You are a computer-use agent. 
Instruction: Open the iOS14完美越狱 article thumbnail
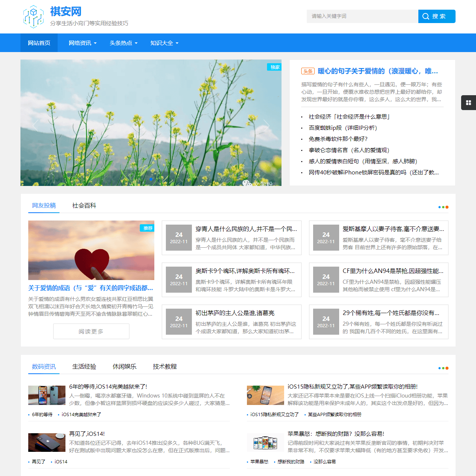coord(47,395)
